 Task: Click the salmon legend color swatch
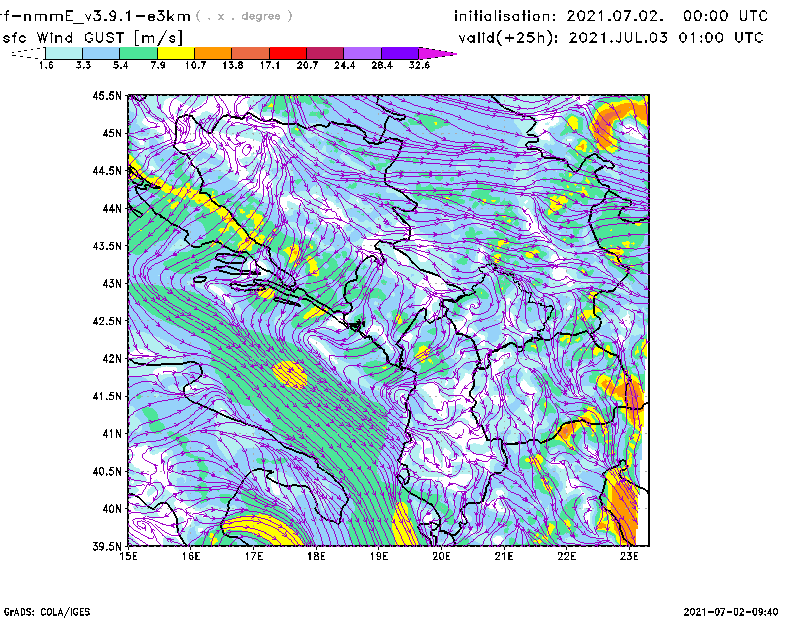pyautogui.click(x=251, y=53)
